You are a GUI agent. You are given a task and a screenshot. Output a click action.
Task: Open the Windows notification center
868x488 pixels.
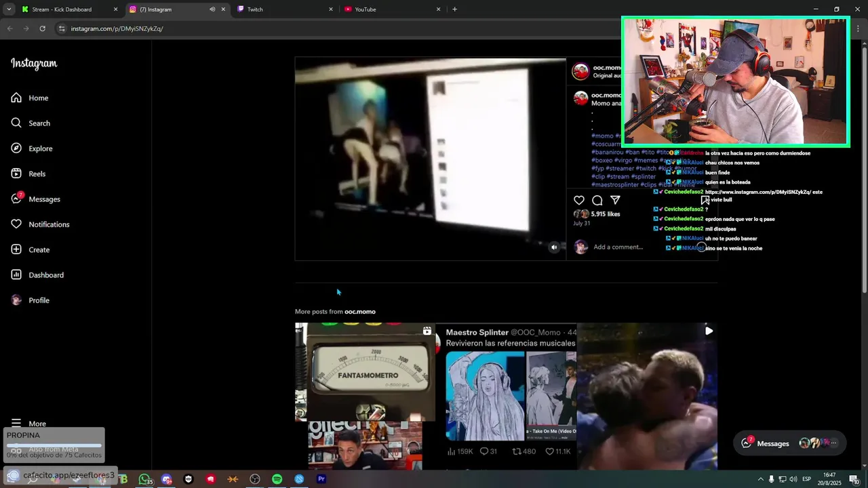[x=854, y=479]
